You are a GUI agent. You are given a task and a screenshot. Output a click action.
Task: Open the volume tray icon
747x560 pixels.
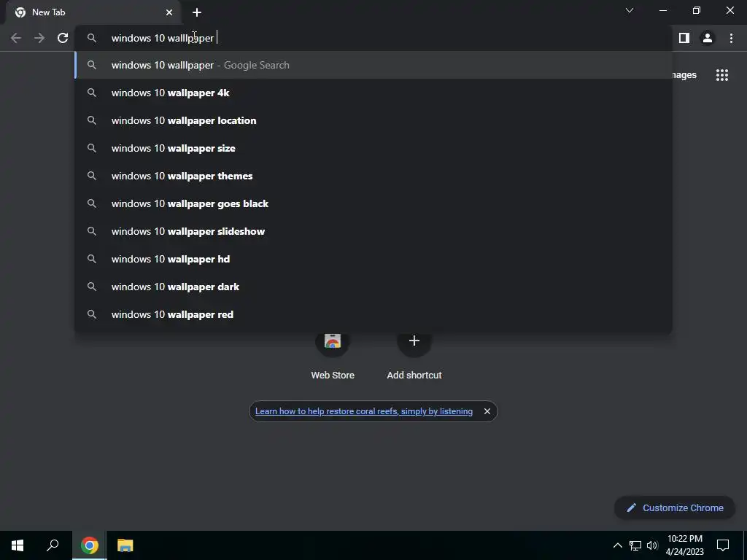click(x=652, y=545)
